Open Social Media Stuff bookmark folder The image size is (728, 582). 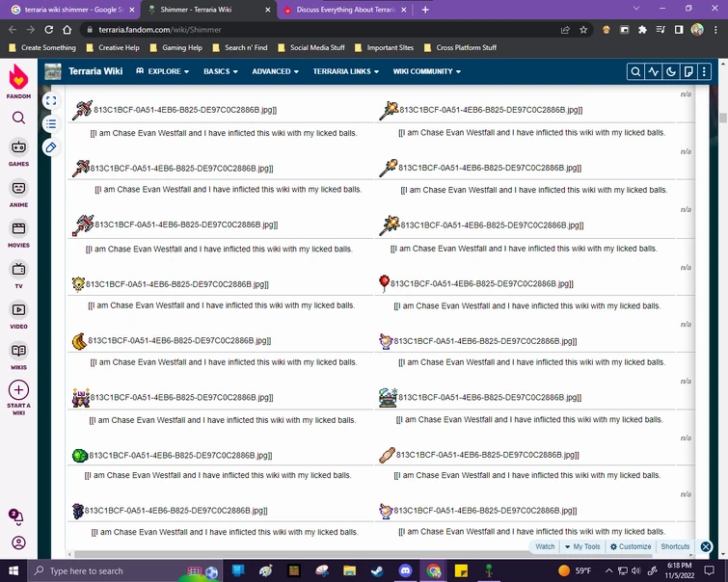pos(311,47)
